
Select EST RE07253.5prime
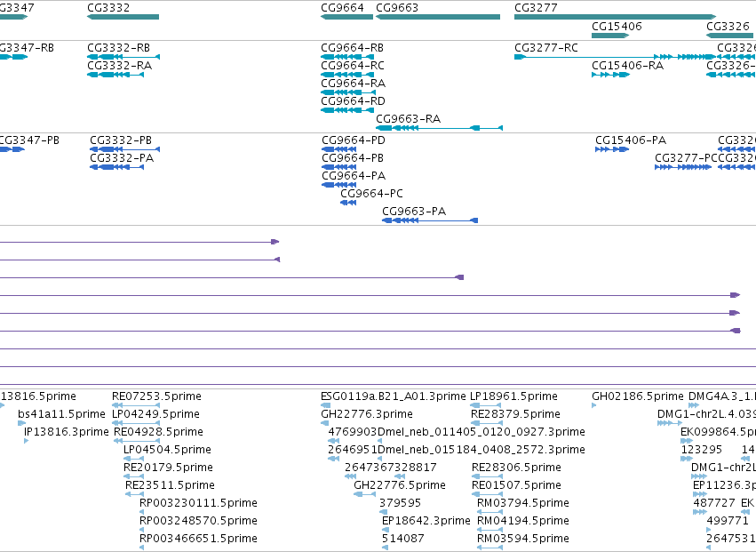click(x=136, y=405)
